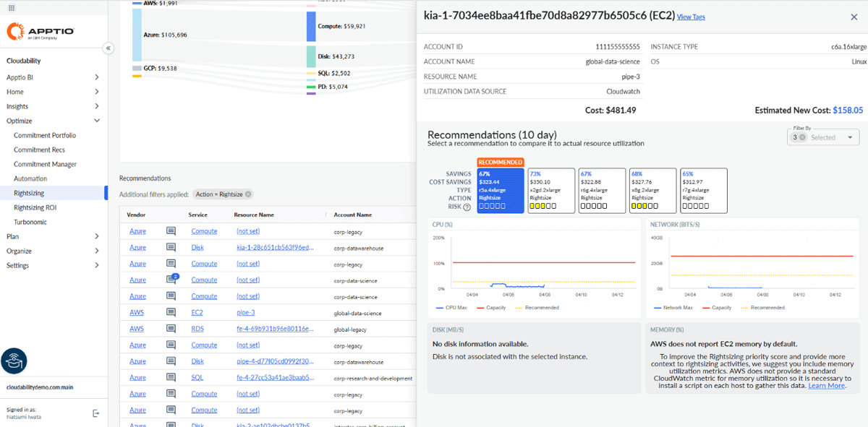This screenshot has width=868, height=427.
Task: Toggle Capacity series in Network chart legend
Action: click(x=715, y=307)
